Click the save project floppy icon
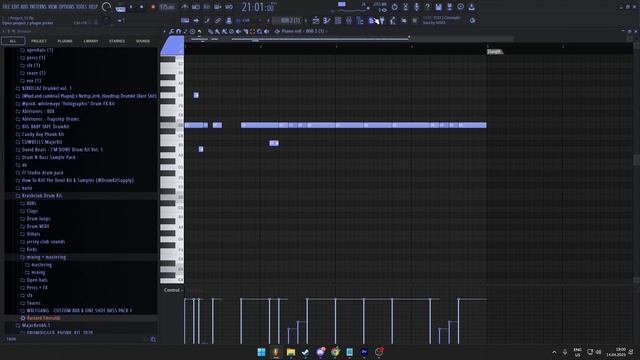640x360 pixels. tap(438, 7)
